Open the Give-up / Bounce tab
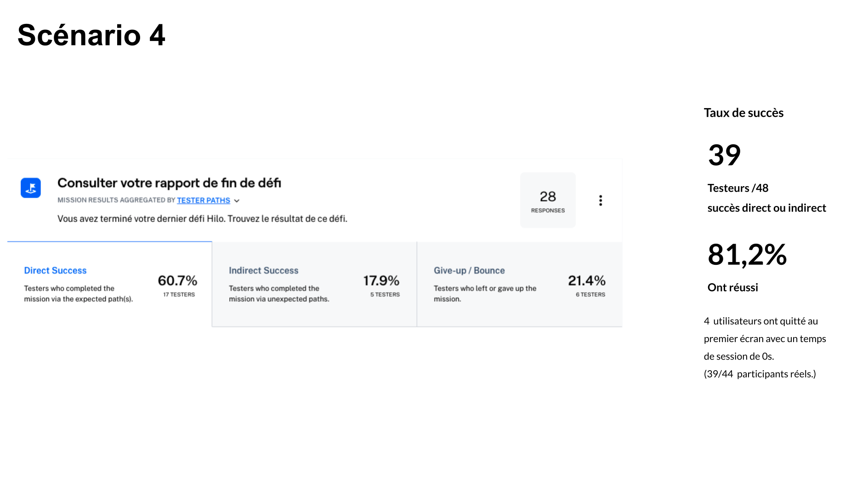Screen dimensions: 868x486 [x=469, y=271]
